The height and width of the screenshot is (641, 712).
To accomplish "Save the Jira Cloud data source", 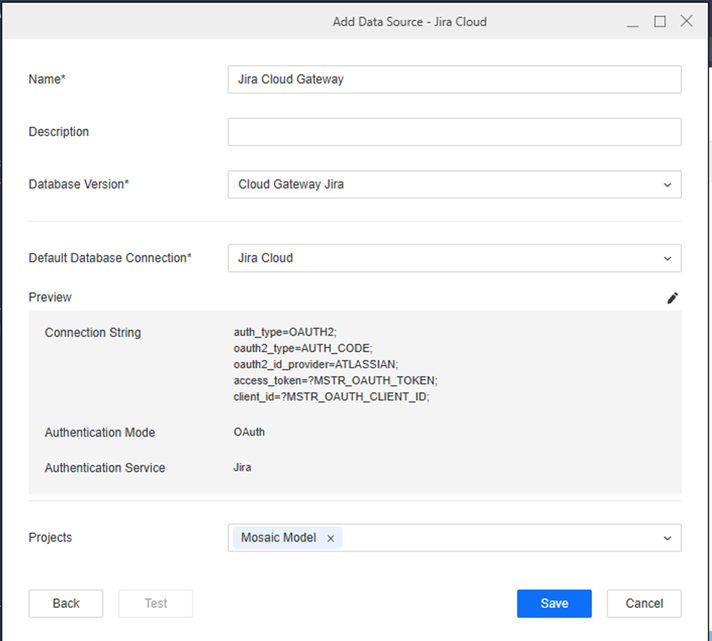I will [x=554, y=603].
